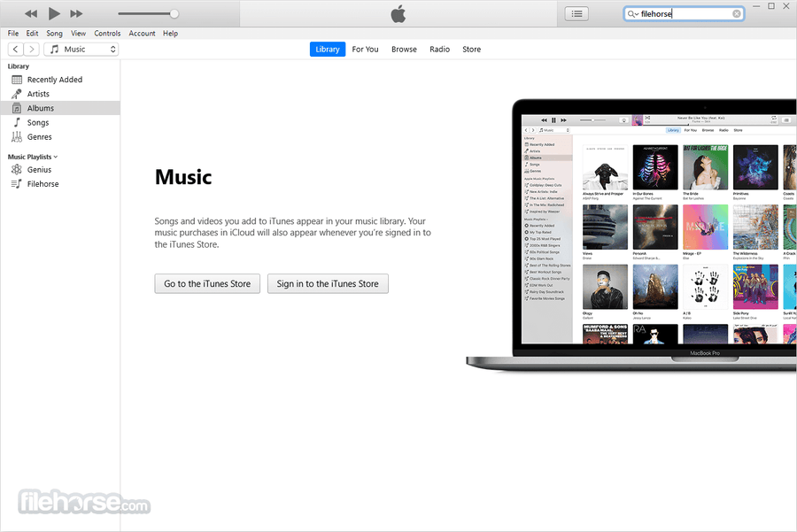The image size is (797, 532).
Task: Switch to the Browse tab
Action: pyautogui.click(x=404, y=50)
